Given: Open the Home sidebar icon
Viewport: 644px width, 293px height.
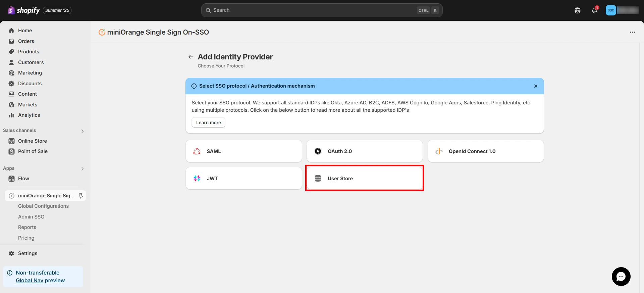Looking at the screenshot, I should pyautogui.click(x=11, y=31).
